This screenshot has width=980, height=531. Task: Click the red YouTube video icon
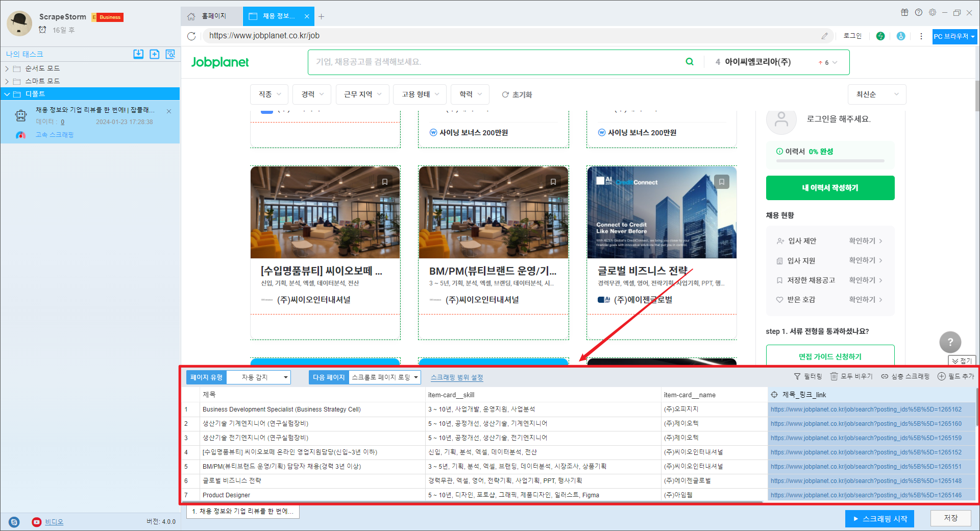[x=37, y=522]
